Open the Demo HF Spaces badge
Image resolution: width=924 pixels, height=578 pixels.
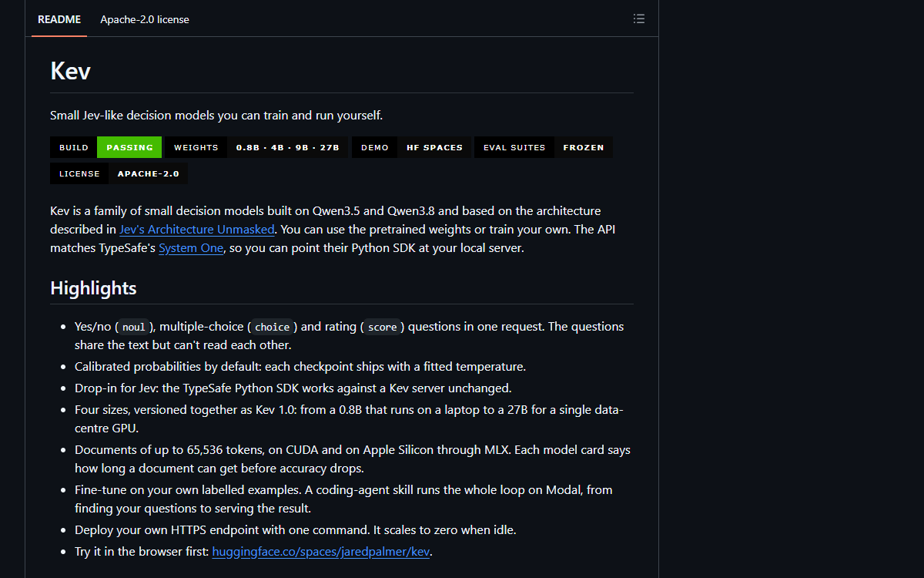(412, 147)
